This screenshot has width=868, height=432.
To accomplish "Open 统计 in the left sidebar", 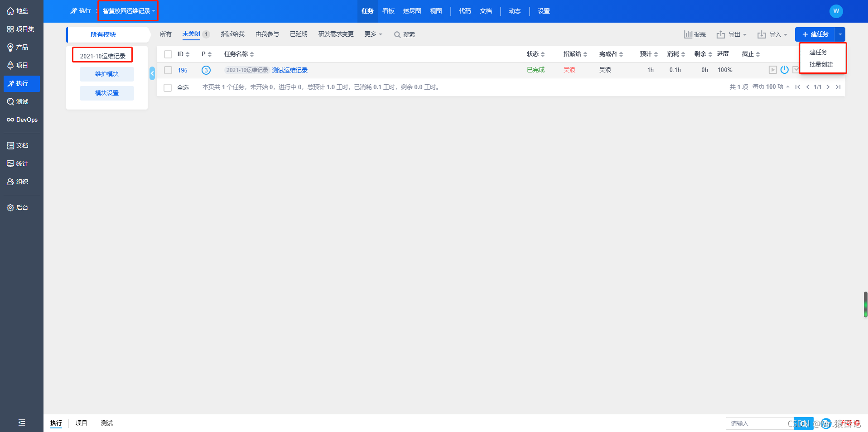I will point(18,163).
